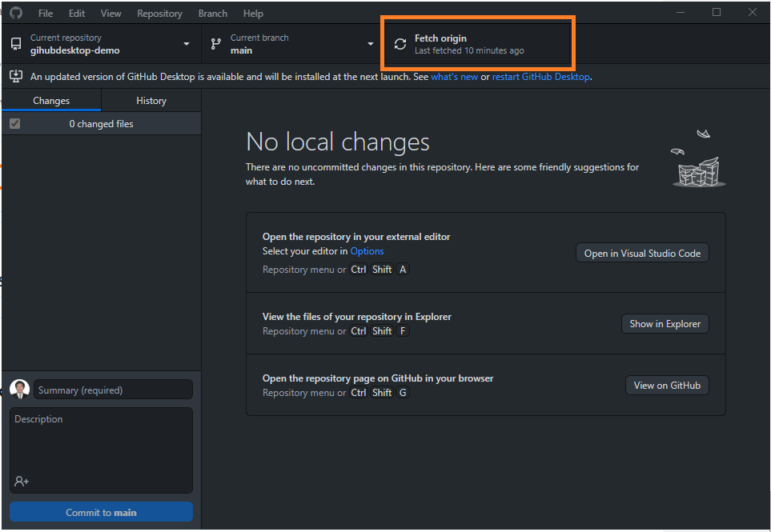Click Open the repository in your external editor text
The image size is (771, 532).
click(x=356, y=237)
